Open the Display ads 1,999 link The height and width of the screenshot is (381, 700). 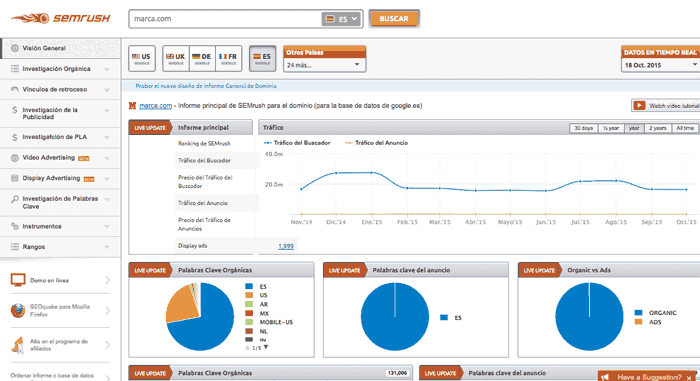click(286, 246)
